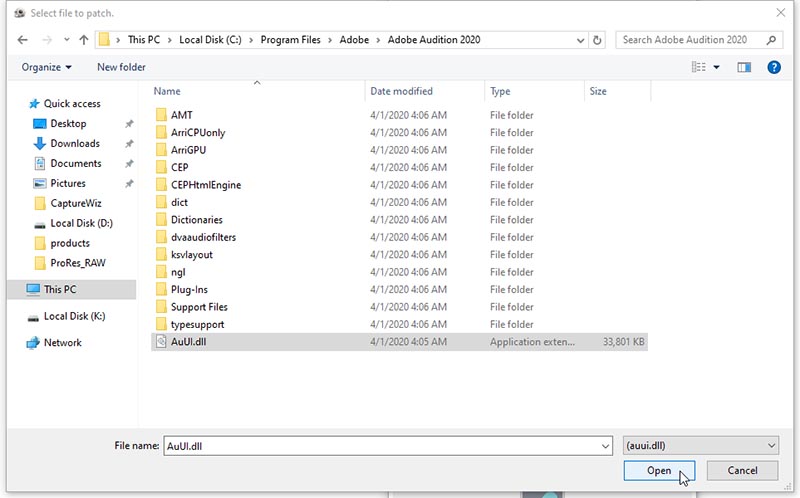Open the Organize menu
This screenshot has width=800, height=498.
pyautogui.click(x=46, y=67)
